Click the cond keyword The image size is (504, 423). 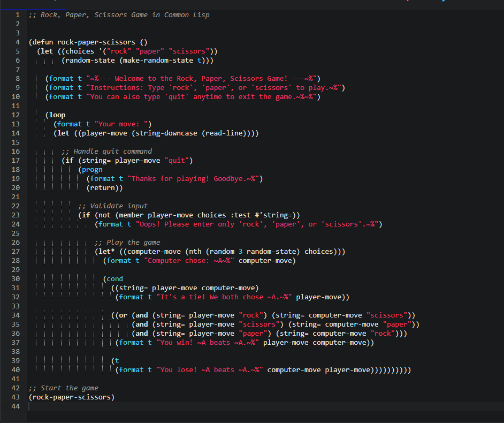(114, 278)
